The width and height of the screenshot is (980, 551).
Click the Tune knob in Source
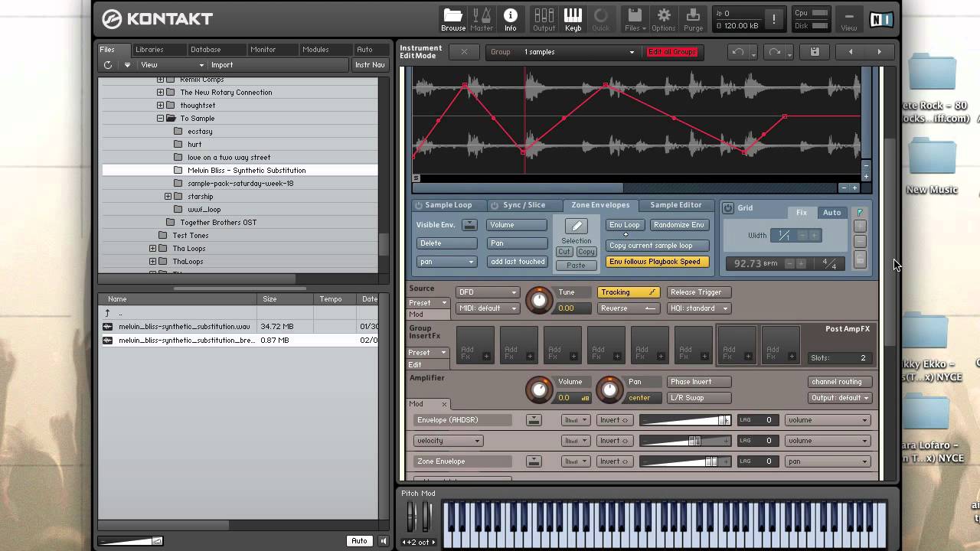point(539,301)
